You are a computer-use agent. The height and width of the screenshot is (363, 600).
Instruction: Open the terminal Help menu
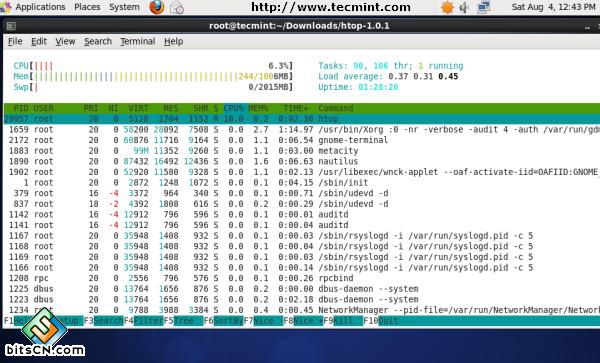click(x=173, y=41)
